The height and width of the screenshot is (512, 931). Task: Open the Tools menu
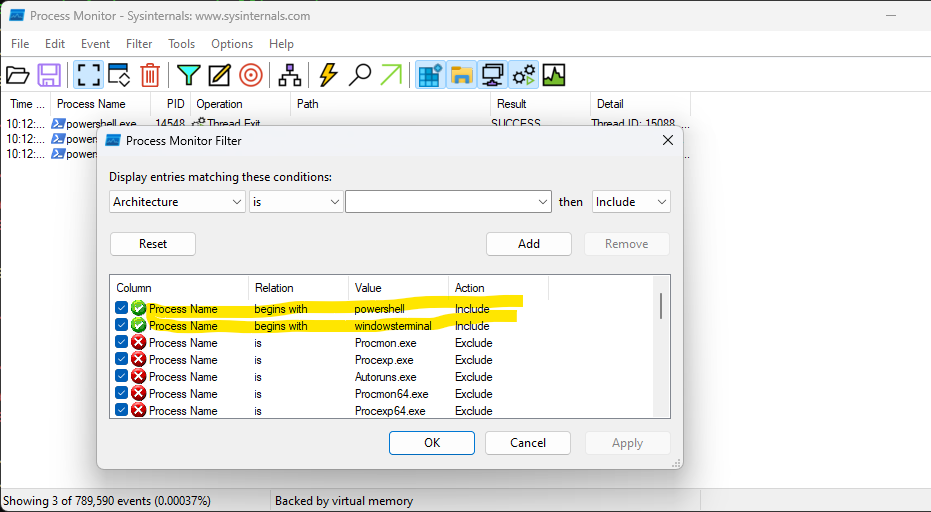[x=181, y=44]
